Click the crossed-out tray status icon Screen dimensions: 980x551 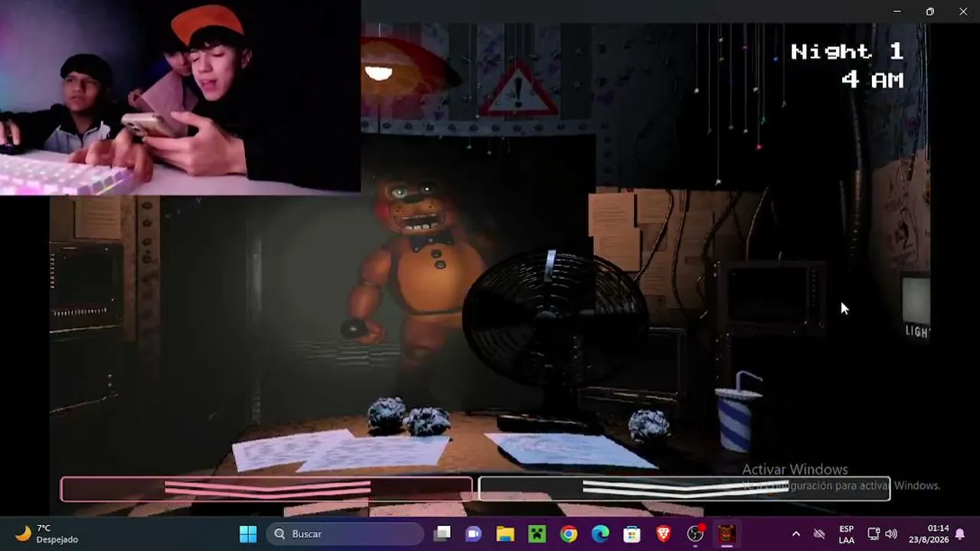tap(819, 534)
